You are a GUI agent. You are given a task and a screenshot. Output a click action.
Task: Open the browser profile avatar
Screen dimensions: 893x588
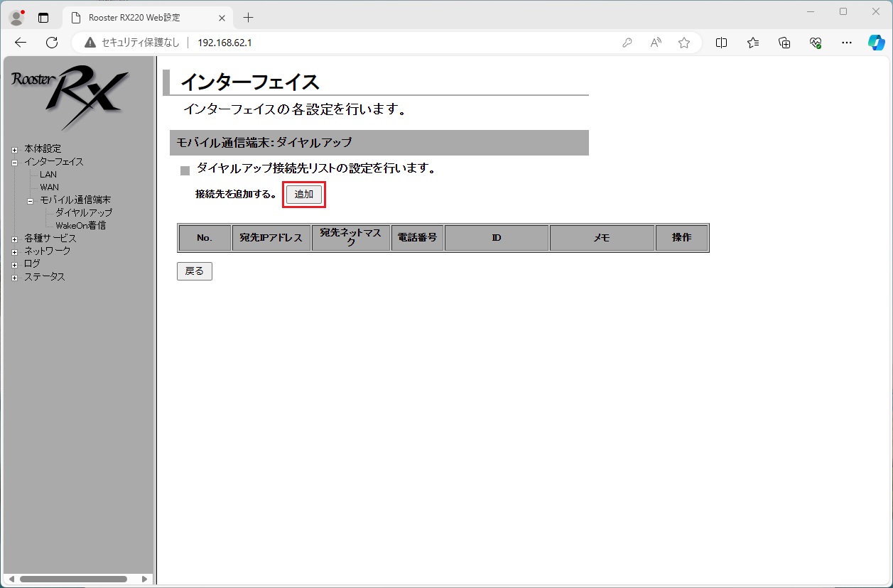coord(16,18)
